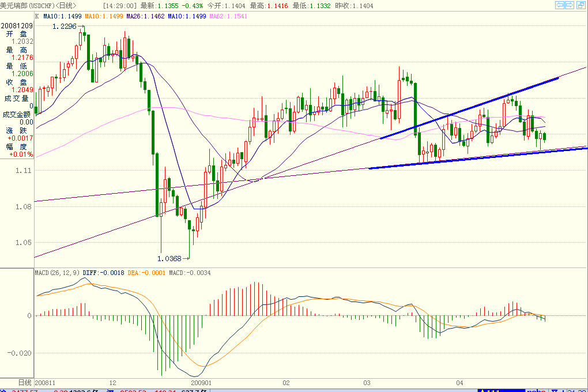588x392 pixels.
Task: Click the orange DEA:-0.0001 indicator value
Action: coord(146,273)
